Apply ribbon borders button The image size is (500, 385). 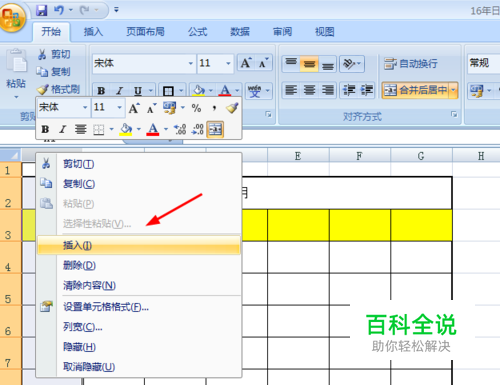pyautogui.click(x=168, y=91)
